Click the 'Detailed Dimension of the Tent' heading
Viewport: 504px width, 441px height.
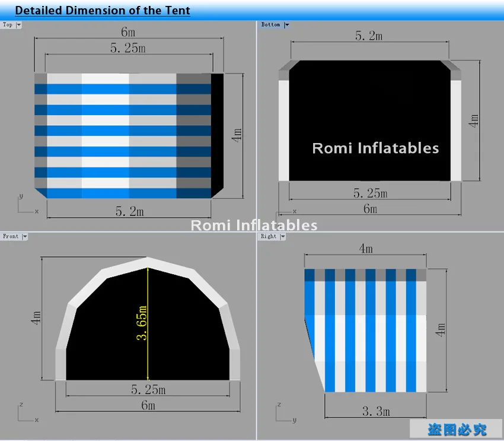pyautogui.click(x=103, y=10)
